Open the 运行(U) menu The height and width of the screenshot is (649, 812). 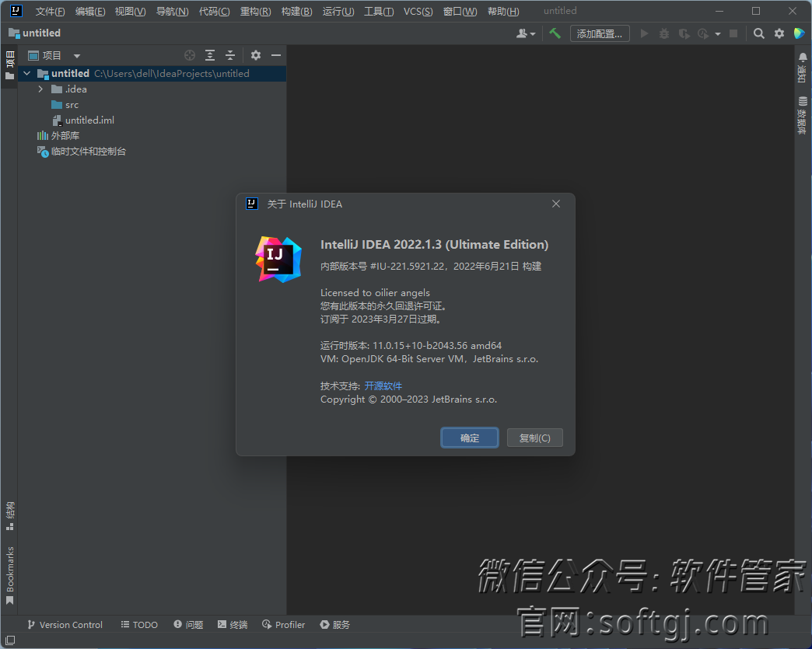pos(338,12)
